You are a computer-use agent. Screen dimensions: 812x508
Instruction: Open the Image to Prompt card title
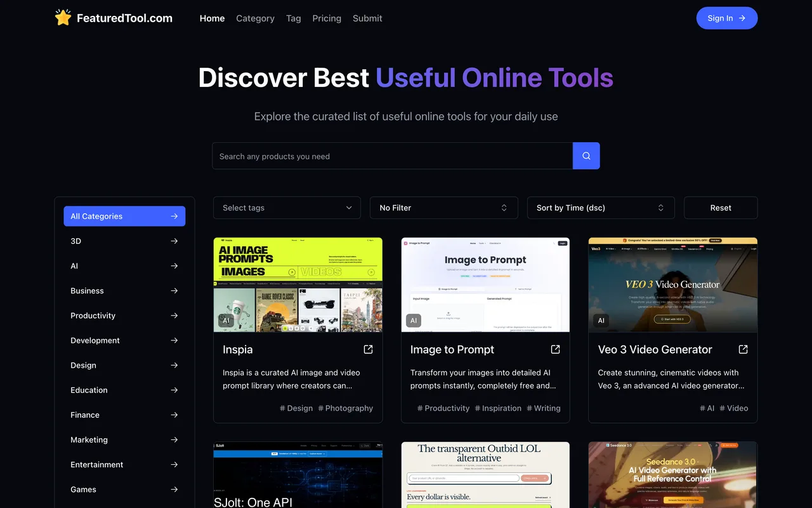[452, 349]
